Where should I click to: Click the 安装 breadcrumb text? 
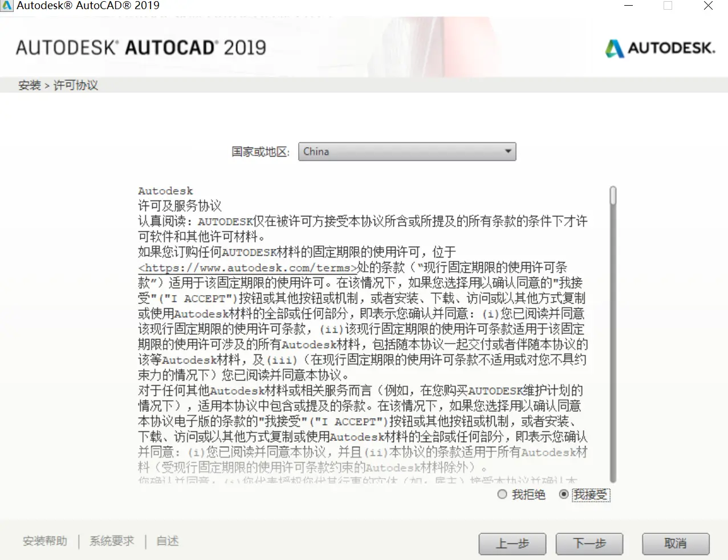[x=30, y=85]
